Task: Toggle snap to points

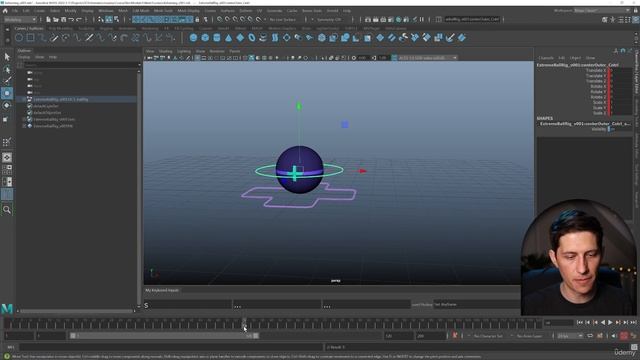Action: tap(236, 19)
